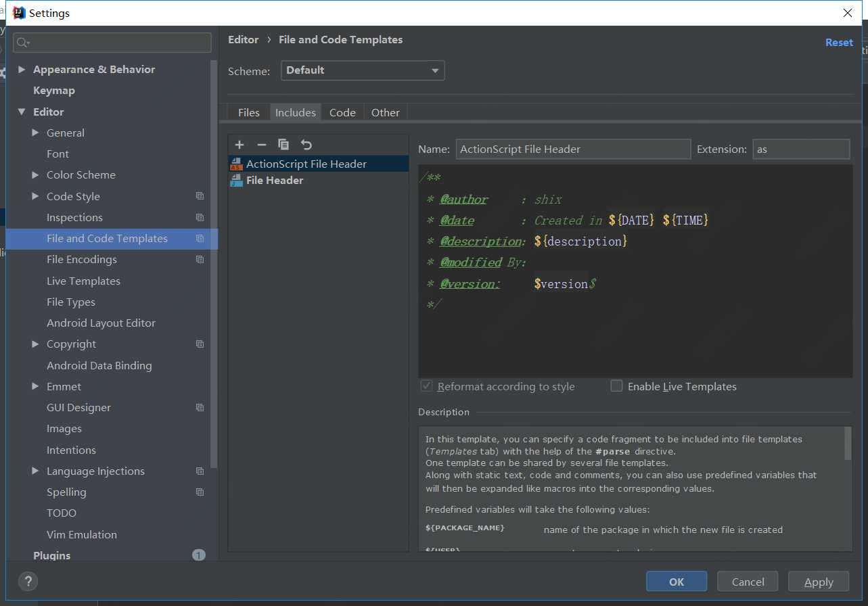Expand the Color Scheme node
The width and height of the screenshot is (868, 606).
click(x=35, y=174)
